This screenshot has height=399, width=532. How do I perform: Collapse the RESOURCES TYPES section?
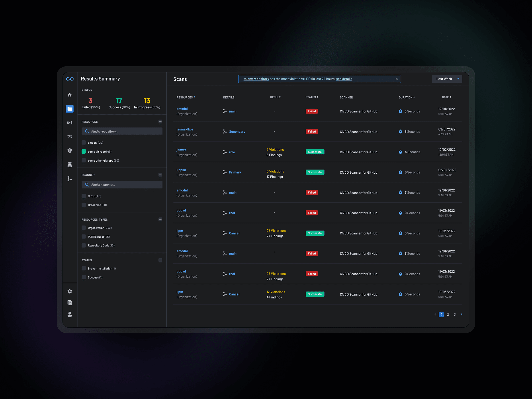click(160, 219)
